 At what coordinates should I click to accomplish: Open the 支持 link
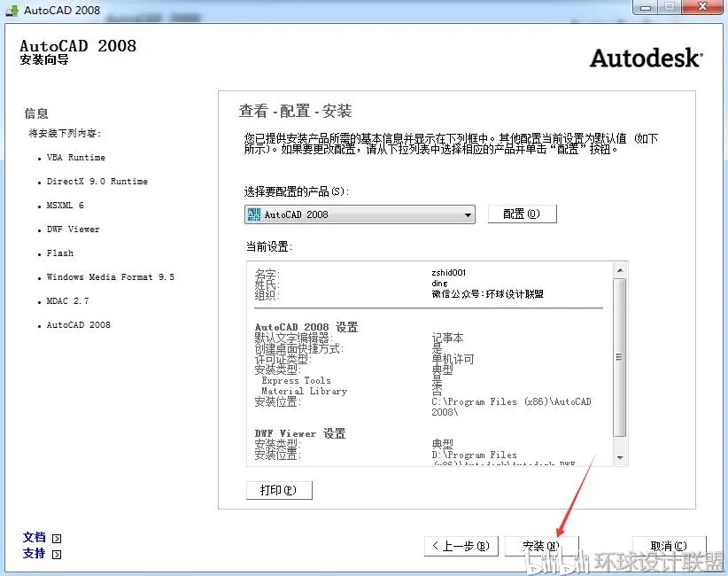coord(35,553)
